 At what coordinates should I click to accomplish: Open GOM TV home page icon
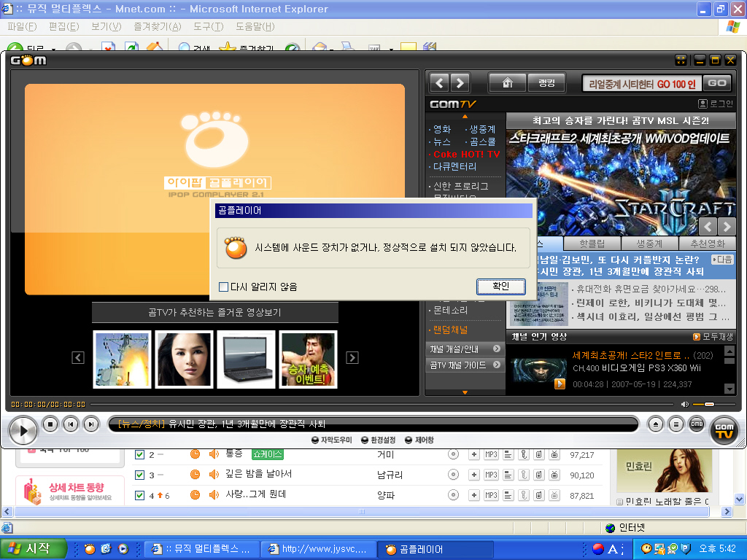(x=508, y=83)
